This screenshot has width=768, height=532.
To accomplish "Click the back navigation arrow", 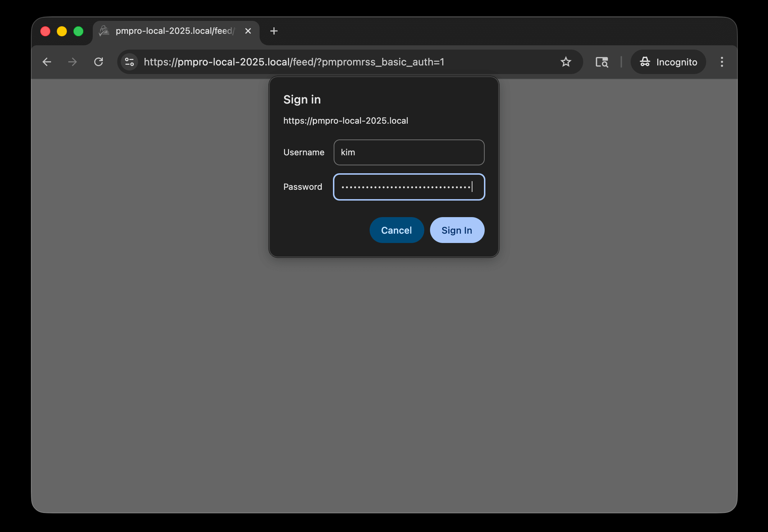I will click(x=47, y=62).
